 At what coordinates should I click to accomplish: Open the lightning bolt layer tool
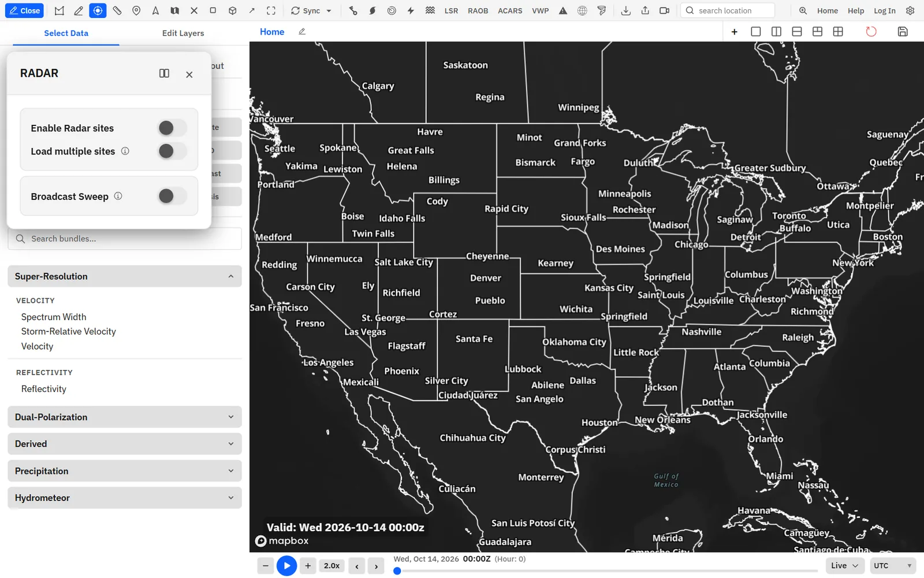411,10
